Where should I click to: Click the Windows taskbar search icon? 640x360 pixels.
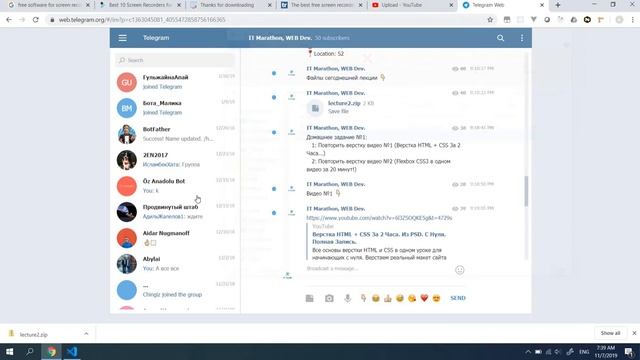pos(30,351)
